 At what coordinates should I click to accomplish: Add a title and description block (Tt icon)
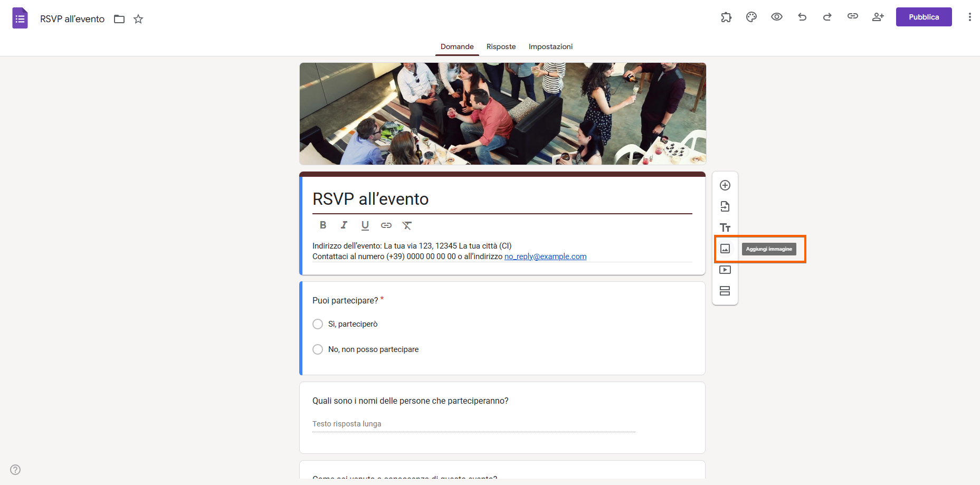point(725,227)
